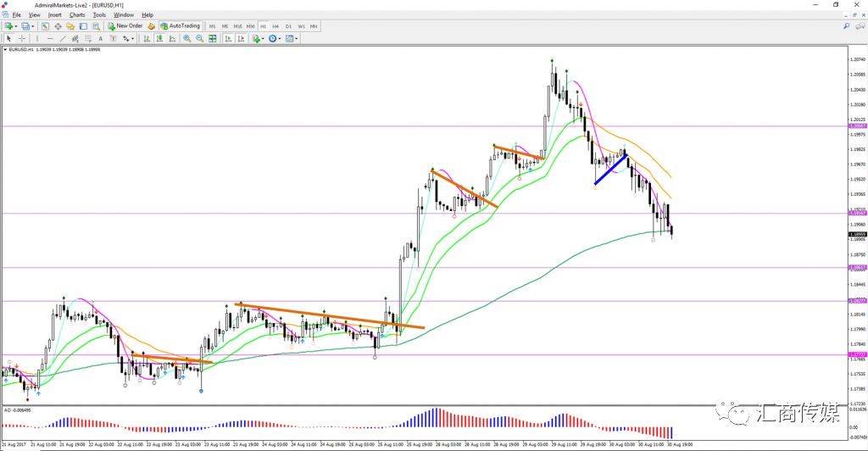The width and height of the screenshot is (868, 451).
Task: Open the Terminal panel icon
Action: (83, 26)
